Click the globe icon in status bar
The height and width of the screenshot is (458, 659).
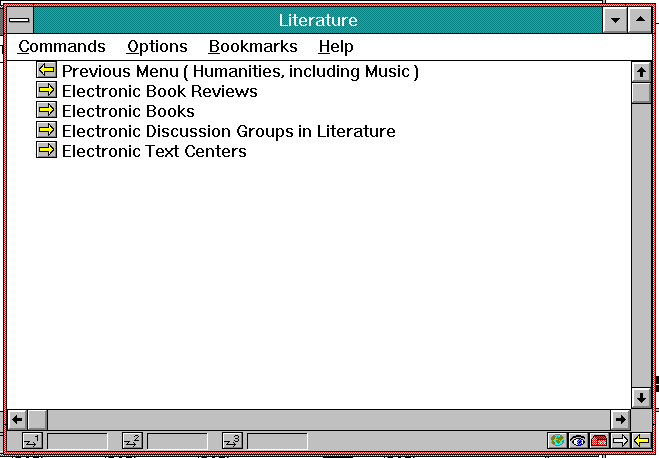558,441
